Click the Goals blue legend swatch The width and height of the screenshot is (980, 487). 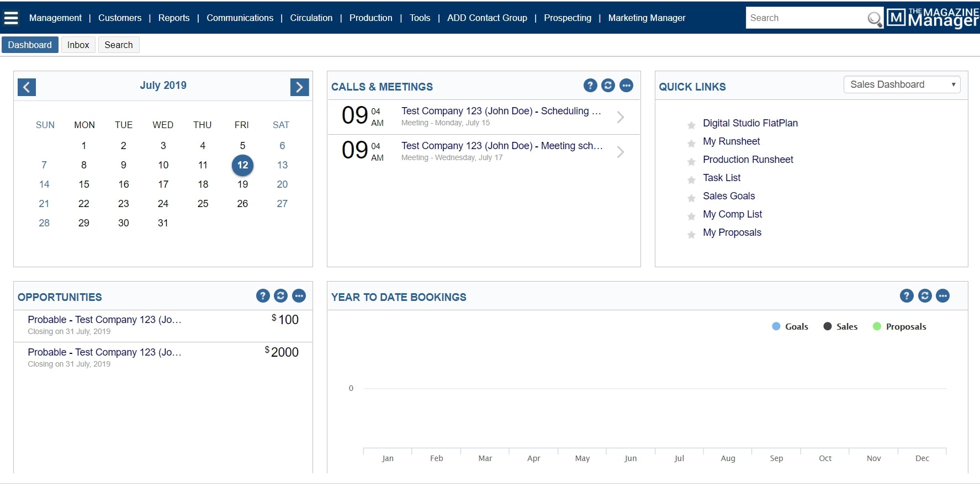click(x=776, y=326)
